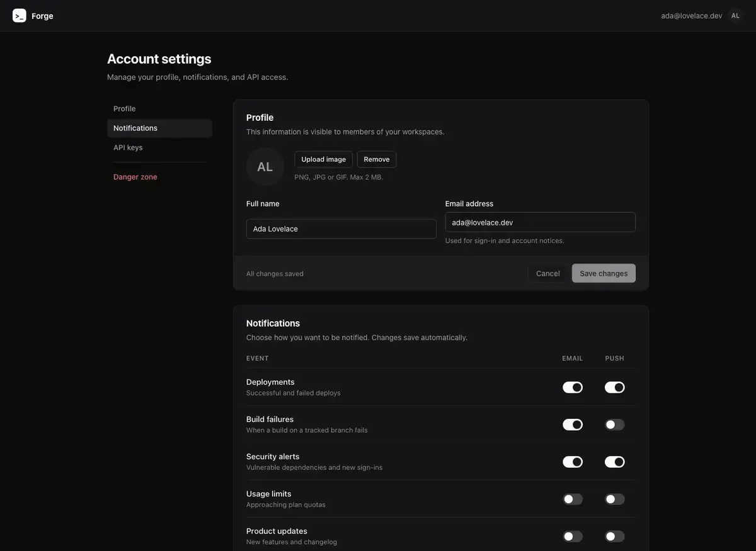Screen dimensions: 756x551
Task: Click the EMAIL column header
Action: [x=573, y=358]
